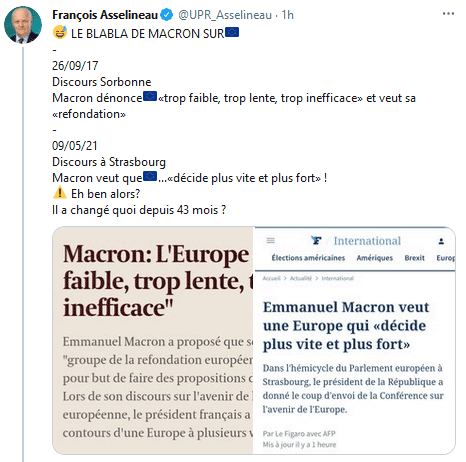
Task: Open the @UPR_Asselineau handle link
Action: click(x=225, y=15)
